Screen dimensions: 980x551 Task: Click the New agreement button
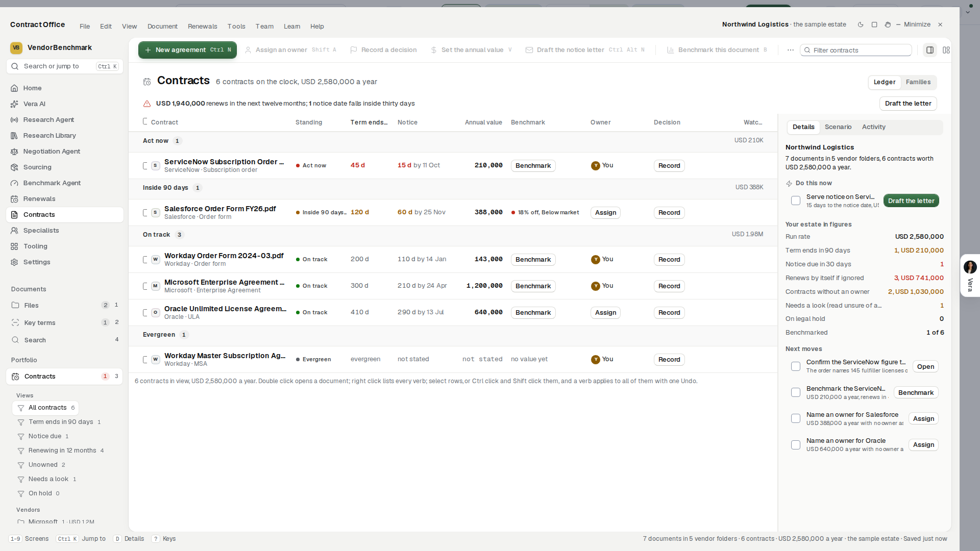coord(187,50)
